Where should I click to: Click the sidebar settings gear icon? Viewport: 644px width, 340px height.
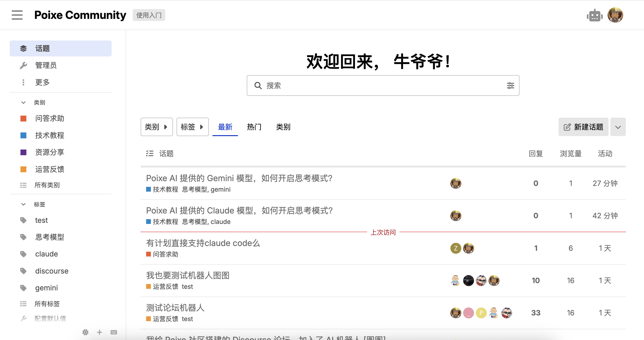[x=85, y=332]
